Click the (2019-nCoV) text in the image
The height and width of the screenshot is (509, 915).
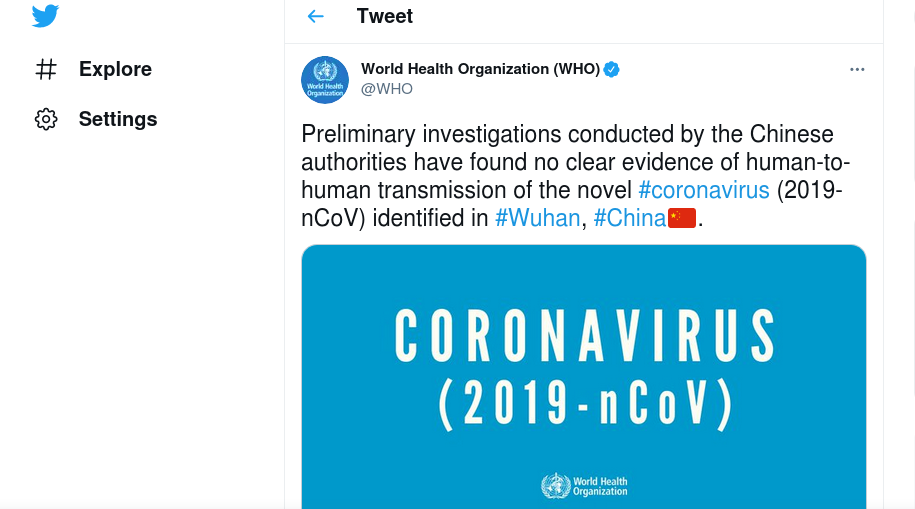586,405
